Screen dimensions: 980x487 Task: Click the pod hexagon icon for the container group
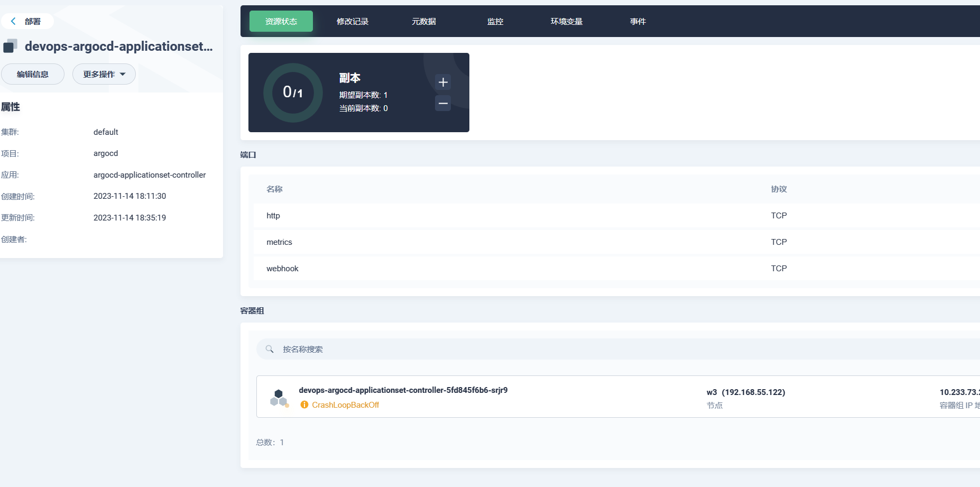(279, 397)
